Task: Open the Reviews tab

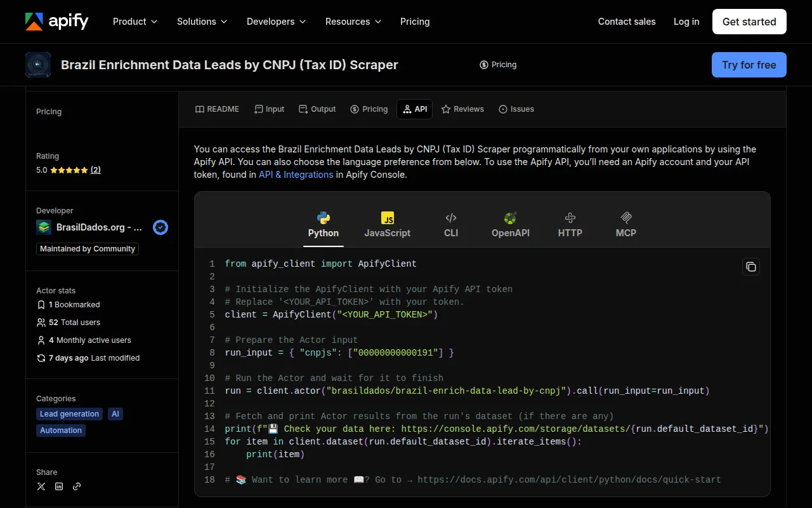Action: point(462,109)
